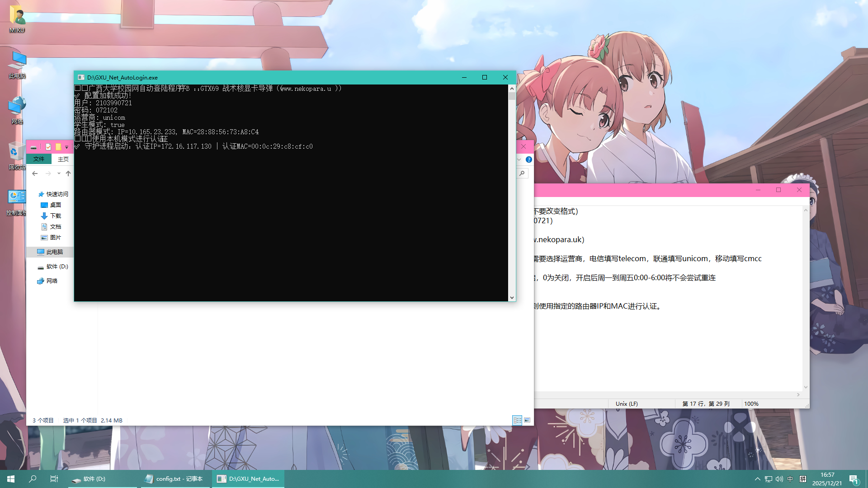Expand the quick access toolbar customization dropdown

(x=66, y=147)
